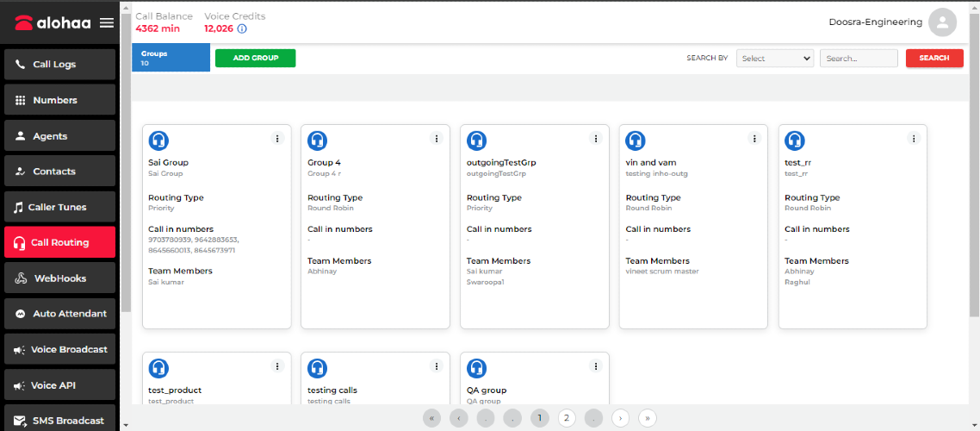Open SMS Broadcast in the sidebar
Viewport: 980px width, 431px height.
coord(60,418)
